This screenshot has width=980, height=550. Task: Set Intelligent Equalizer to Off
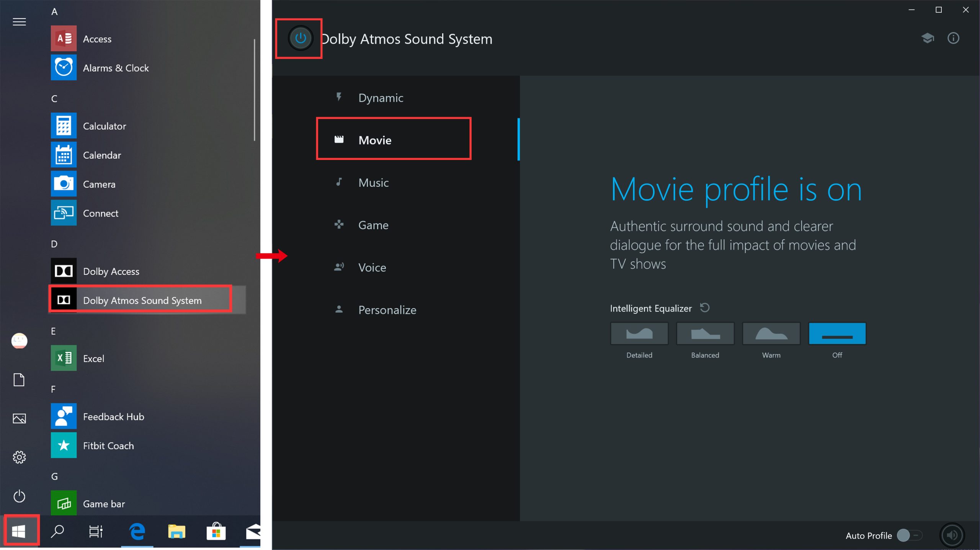coord(837,334)
